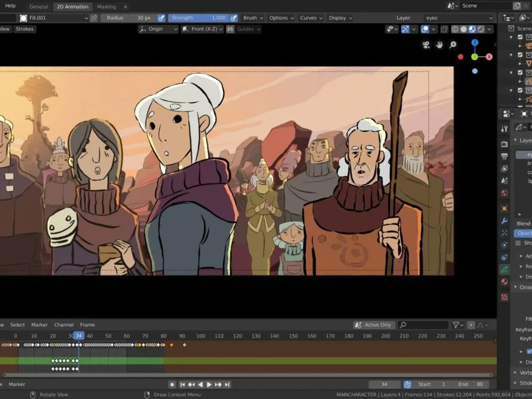Click the pink X axis gizmo handle
Image resolution: width=532 pixels, height=399 pixels.
(x=489, y=57)
